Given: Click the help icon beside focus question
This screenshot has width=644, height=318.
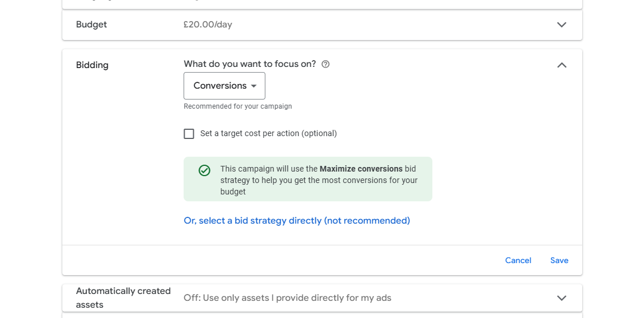Looking at the screenshot, I should (x=325, y=64).
